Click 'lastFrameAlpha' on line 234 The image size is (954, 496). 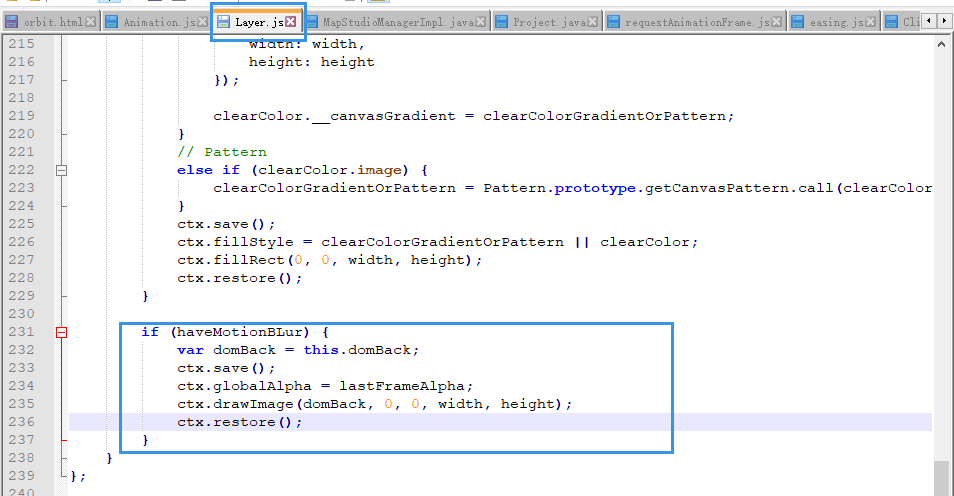pyautogui.click(x=402, y=386)
